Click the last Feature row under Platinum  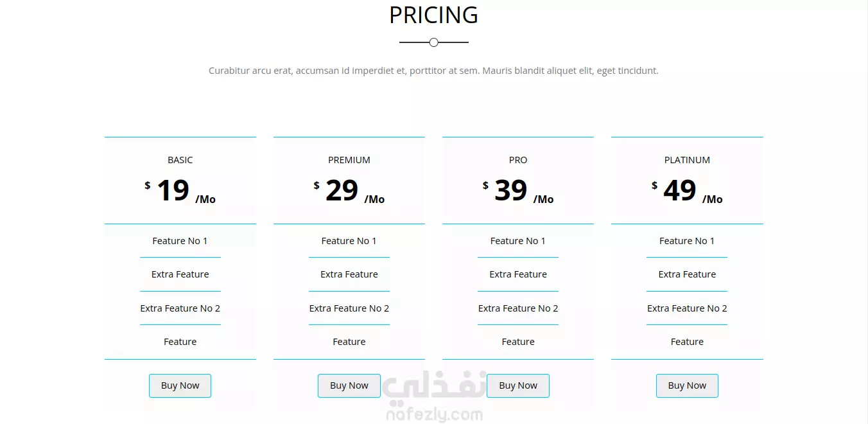click(x=687, y=342)
